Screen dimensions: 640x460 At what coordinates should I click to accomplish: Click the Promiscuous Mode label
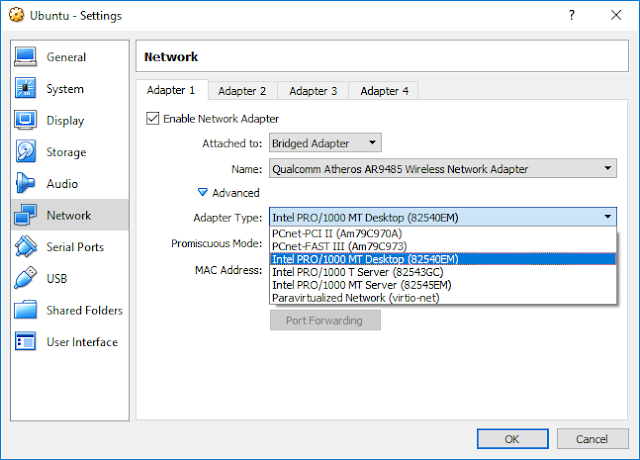217,243
